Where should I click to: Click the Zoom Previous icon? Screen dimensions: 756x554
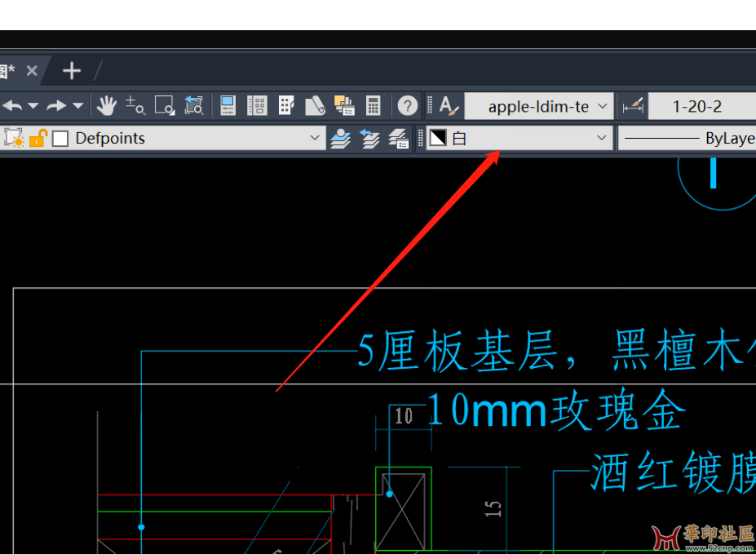[x=193, y=105]
